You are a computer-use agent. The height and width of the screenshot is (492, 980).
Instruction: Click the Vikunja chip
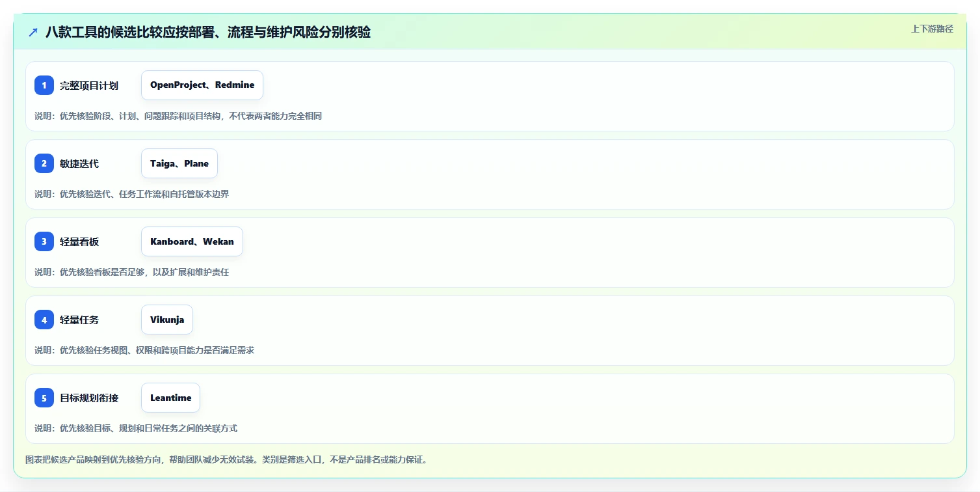pyautogui.click(x=167, y=320)
